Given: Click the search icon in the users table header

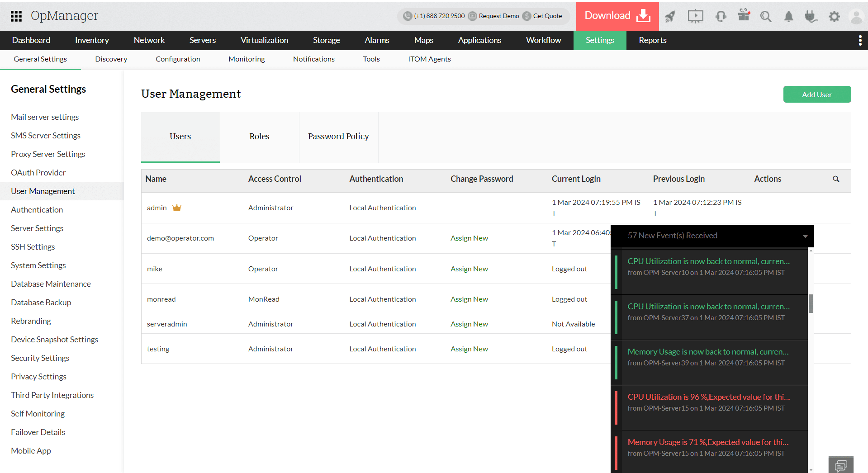Looking at the screenshot, I should pyautogui.click(x=836, y=179).
